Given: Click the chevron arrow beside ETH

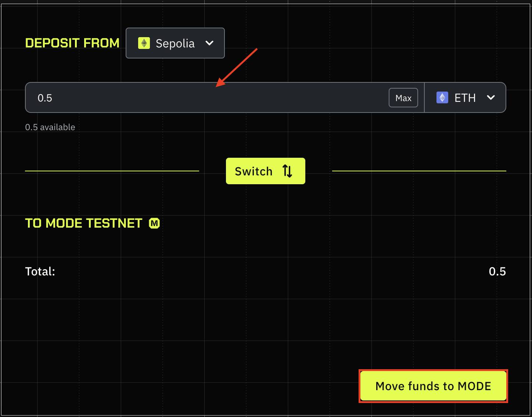Looking at the screenshot, I should [491, 97].
